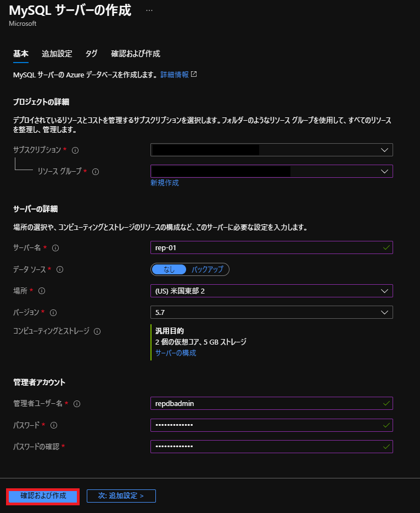Viewport: 420px width, 513px height.
Task: Open the 詳細情報 link
Action: pos(175,75)
